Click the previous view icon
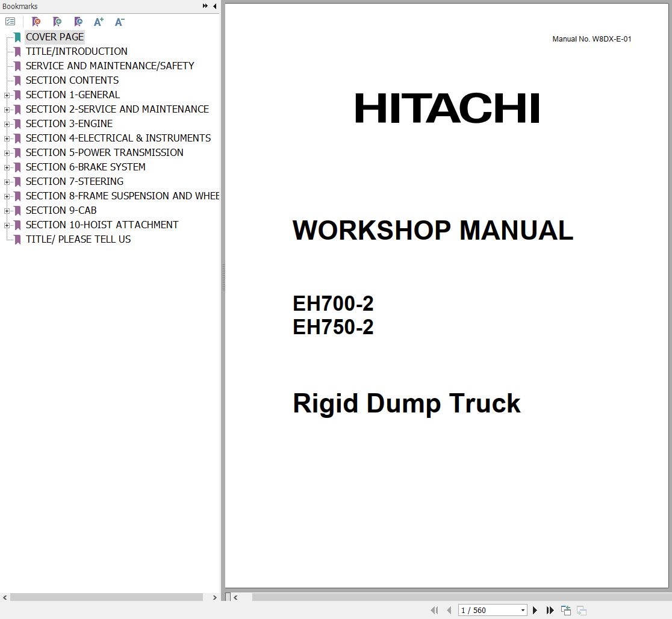 click(x=565, y=610)
